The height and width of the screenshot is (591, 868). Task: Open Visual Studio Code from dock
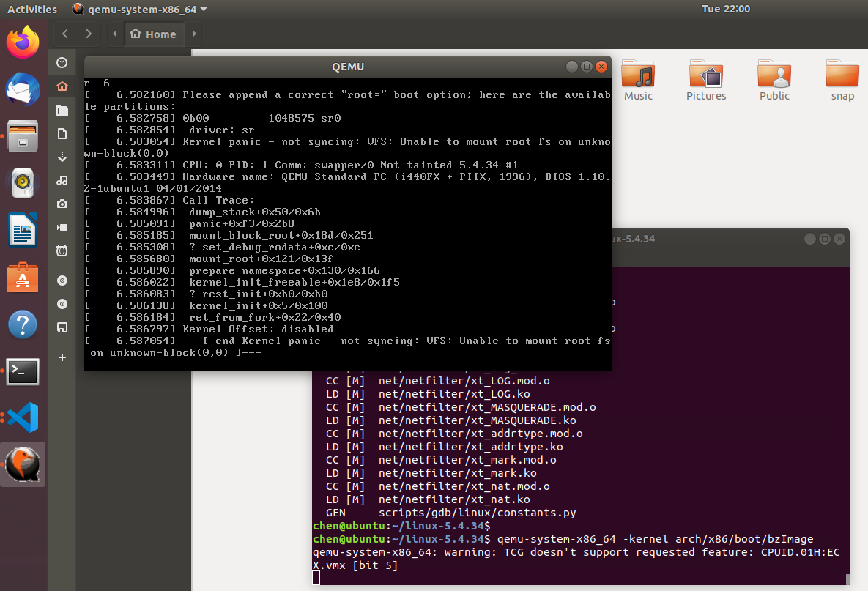point(23,417)
